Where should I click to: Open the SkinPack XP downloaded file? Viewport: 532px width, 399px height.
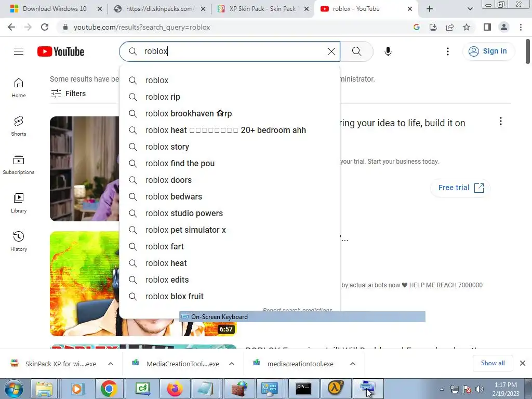[x=54, y=364]
